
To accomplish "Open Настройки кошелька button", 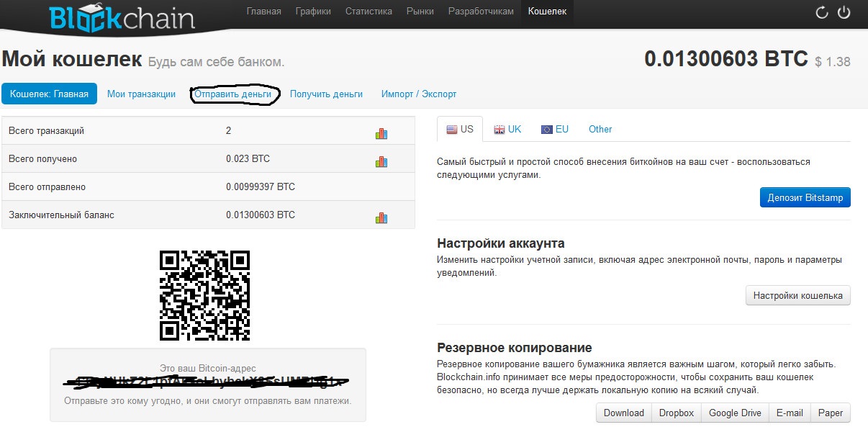I will coord(798,295).
